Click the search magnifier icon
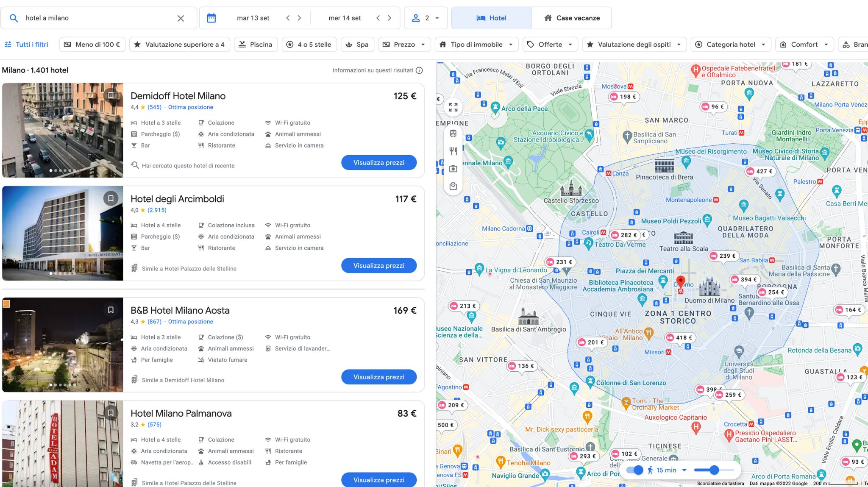Image resolution: width=868 pixels, height=487 pixels. coord(14,18)
